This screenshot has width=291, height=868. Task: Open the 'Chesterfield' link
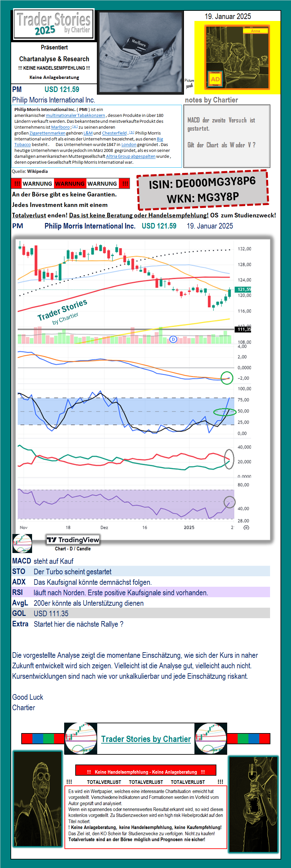(115, 133)
